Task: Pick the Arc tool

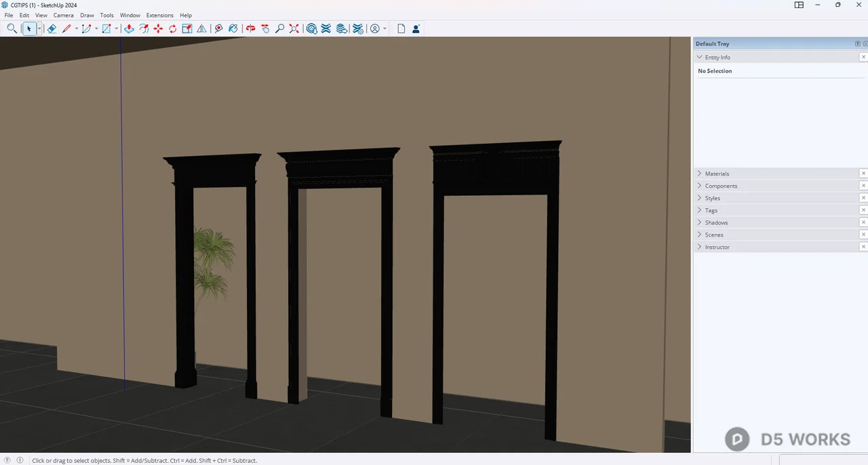Action: [86, 28]
